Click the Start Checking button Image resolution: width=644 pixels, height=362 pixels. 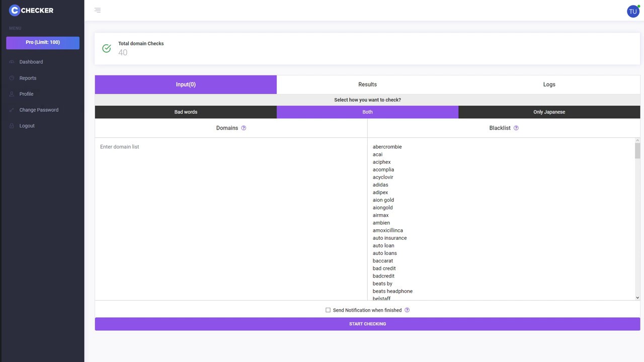tap(367, 324)
